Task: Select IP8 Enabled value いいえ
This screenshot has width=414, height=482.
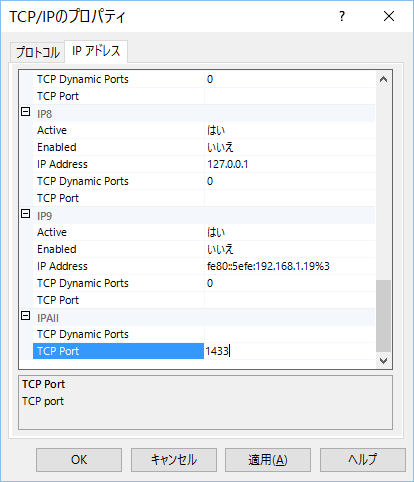Action: point(289,147)
